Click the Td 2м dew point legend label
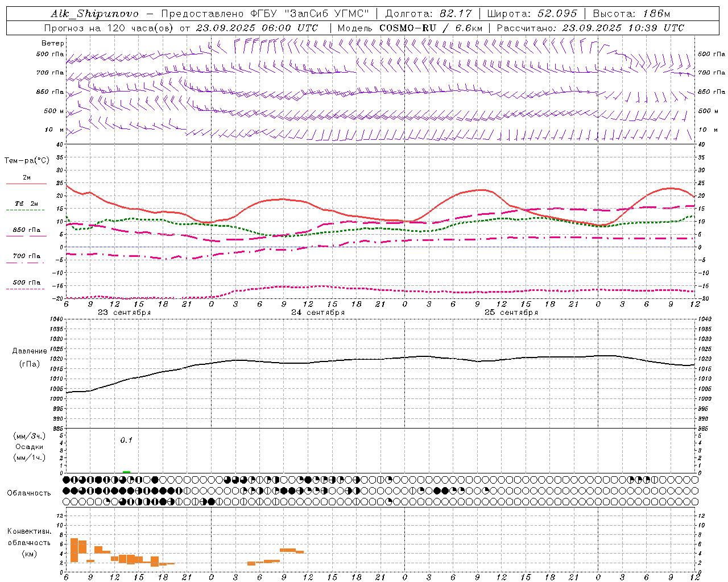The image size is (728, 582). [x=27, y=203]
